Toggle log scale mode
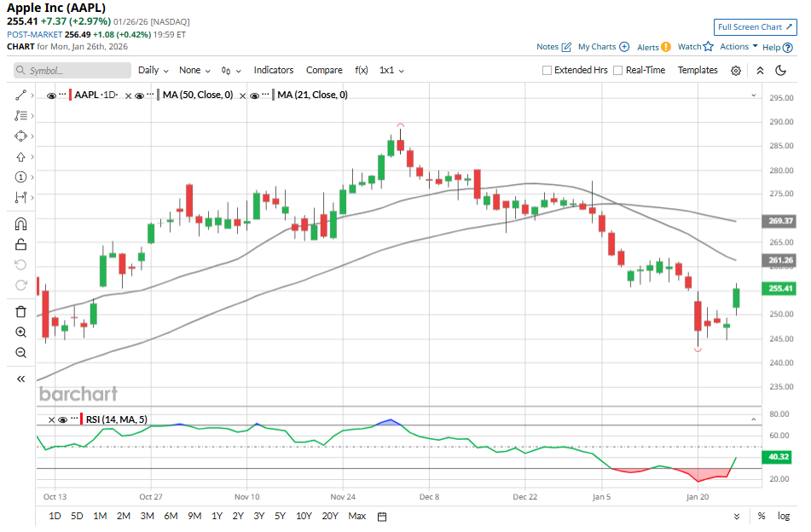Screen dimensions: 811x532 pyautogui.click(x=784, y=516)
